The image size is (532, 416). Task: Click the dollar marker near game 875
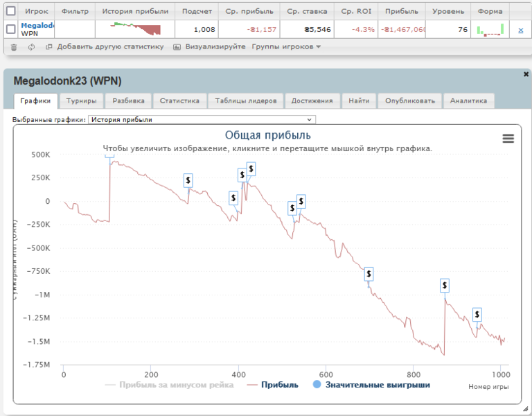[445, 285]
